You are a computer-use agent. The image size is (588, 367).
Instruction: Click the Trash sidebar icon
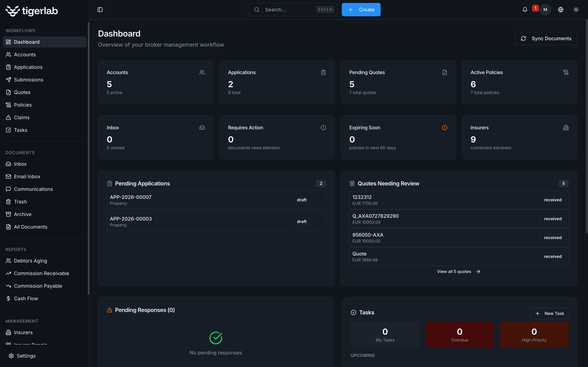[9, 202]
